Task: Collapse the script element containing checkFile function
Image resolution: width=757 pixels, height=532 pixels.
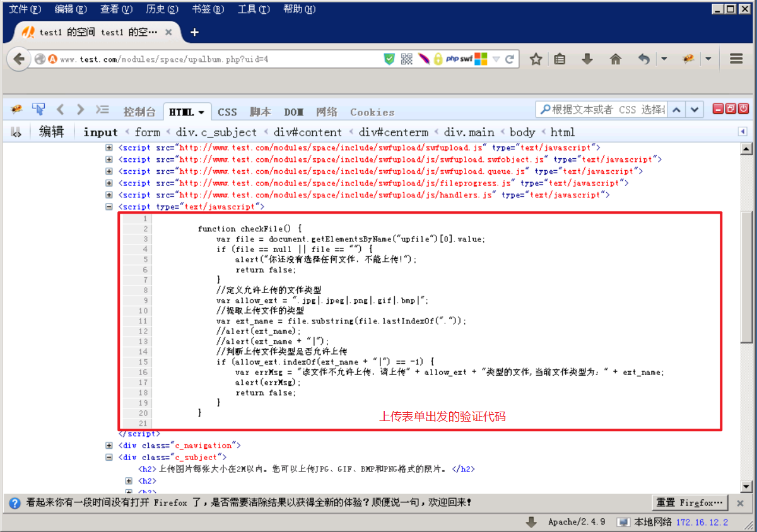Action: point(109,206)
